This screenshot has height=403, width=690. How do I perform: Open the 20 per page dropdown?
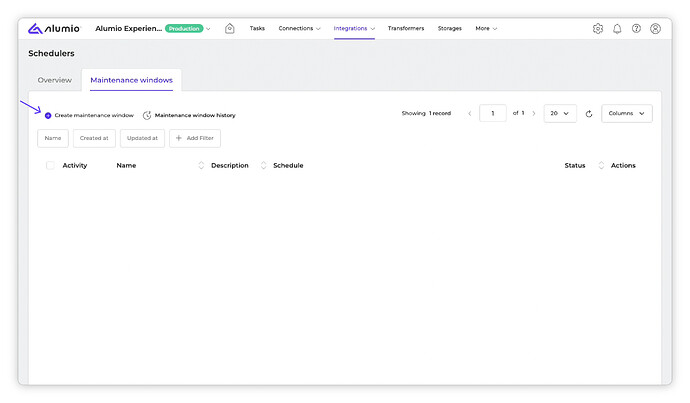coord(560,114)
